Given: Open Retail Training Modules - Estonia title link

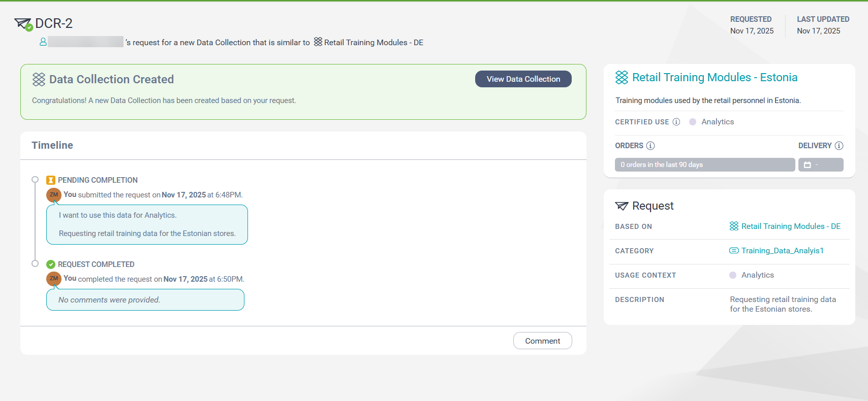Looking at the screenshot, I should (x=715, y=77).
